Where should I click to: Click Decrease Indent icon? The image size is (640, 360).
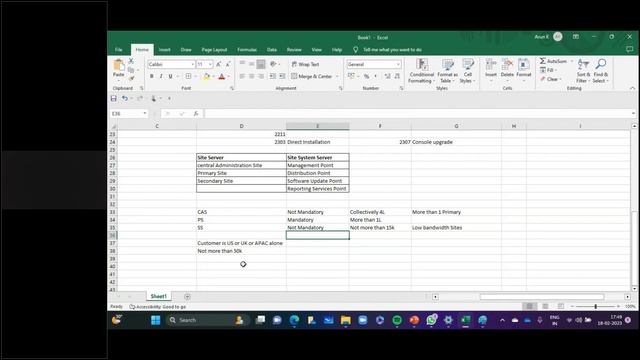(x=273, y=76)
